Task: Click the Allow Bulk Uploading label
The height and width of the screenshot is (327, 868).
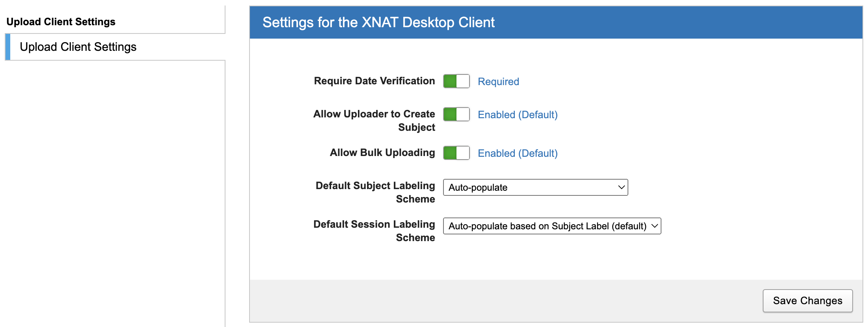Action: [x=382, y=152]
